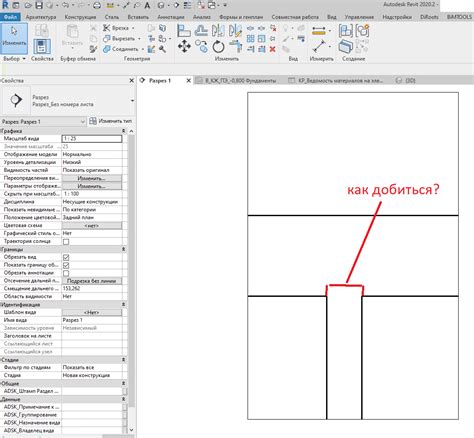Click the Изменить тип button
Screen dimensions: 474x438
point(111,121)
